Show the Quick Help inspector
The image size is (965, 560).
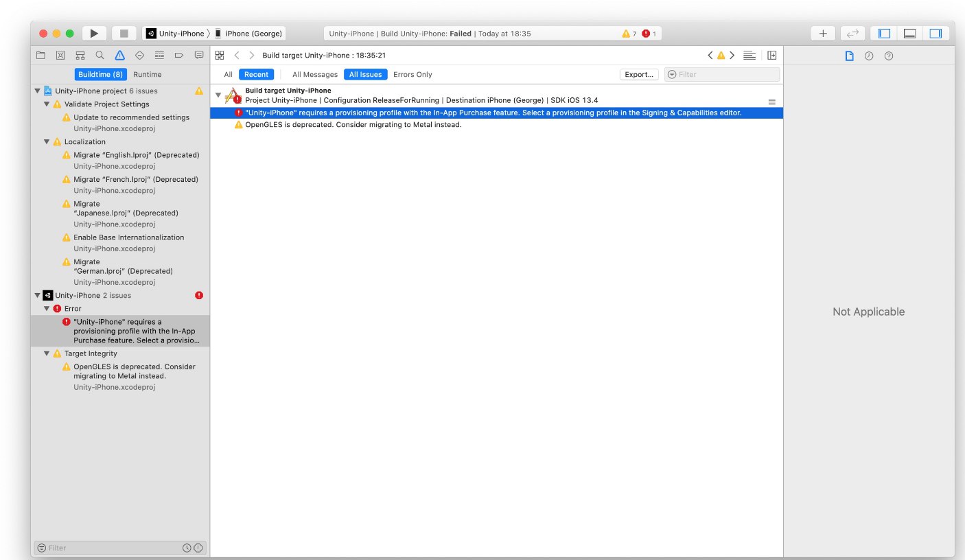click(889, 56)
